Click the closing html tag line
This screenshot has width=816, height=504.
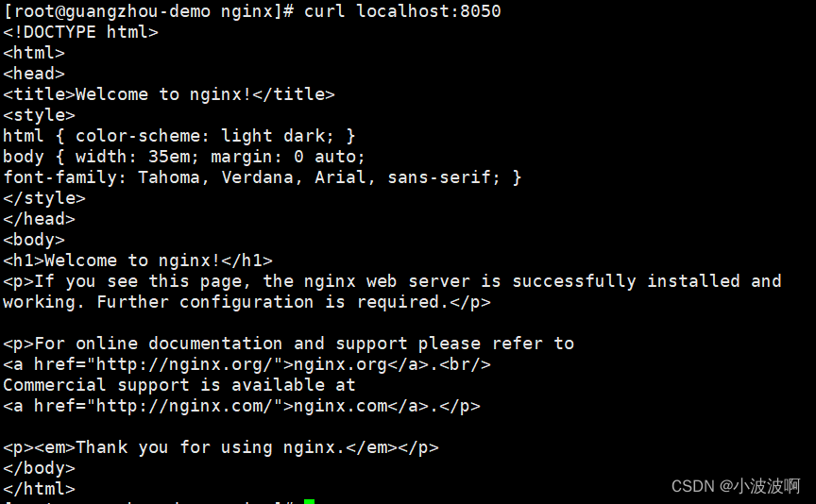39,489
